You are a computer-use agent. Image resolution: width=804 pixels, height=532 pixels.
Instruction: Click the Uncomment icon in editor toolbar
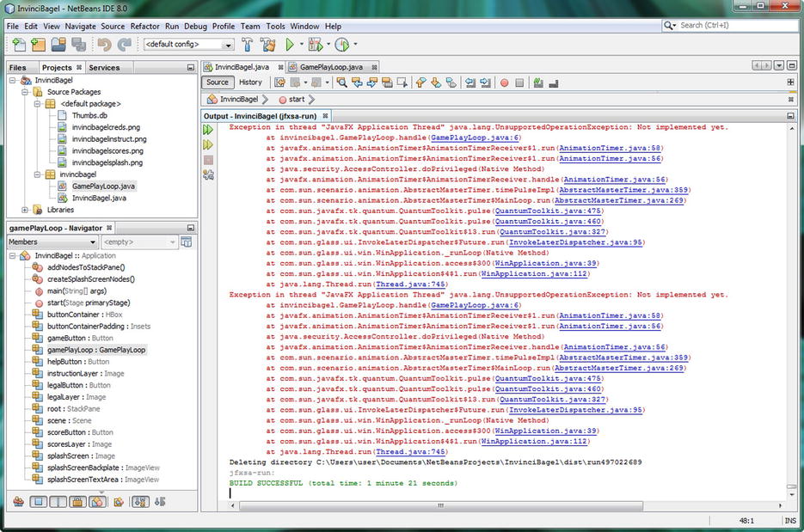pos(553,83)
